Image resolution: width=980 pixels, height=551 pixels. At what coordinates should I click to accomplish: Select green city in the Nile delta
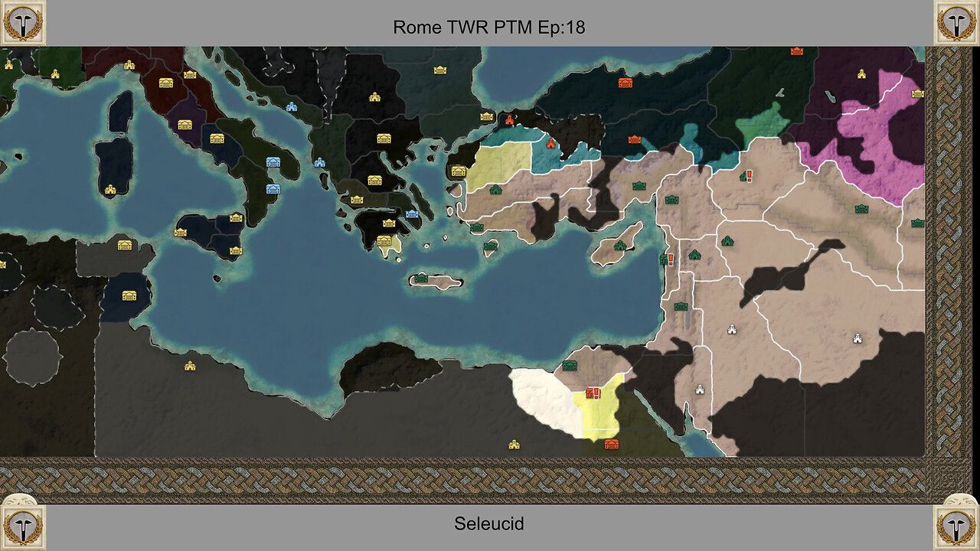pos(569,366)
